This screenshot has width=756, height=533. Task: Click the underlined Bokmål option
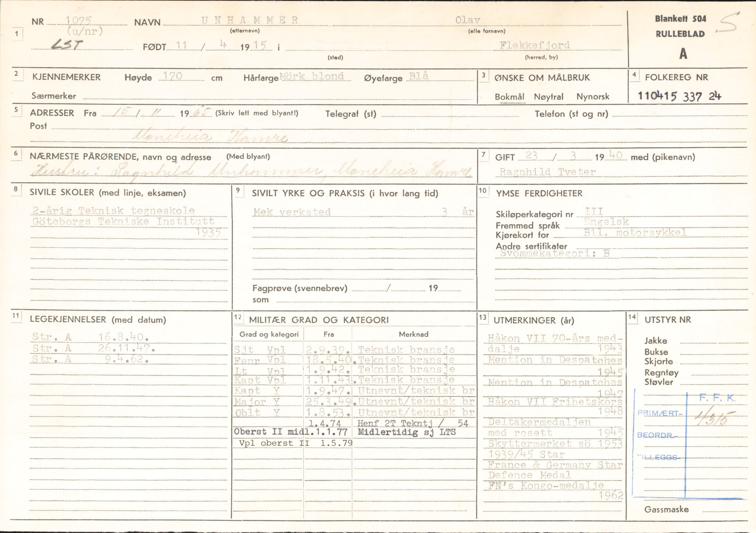(509, 97)
